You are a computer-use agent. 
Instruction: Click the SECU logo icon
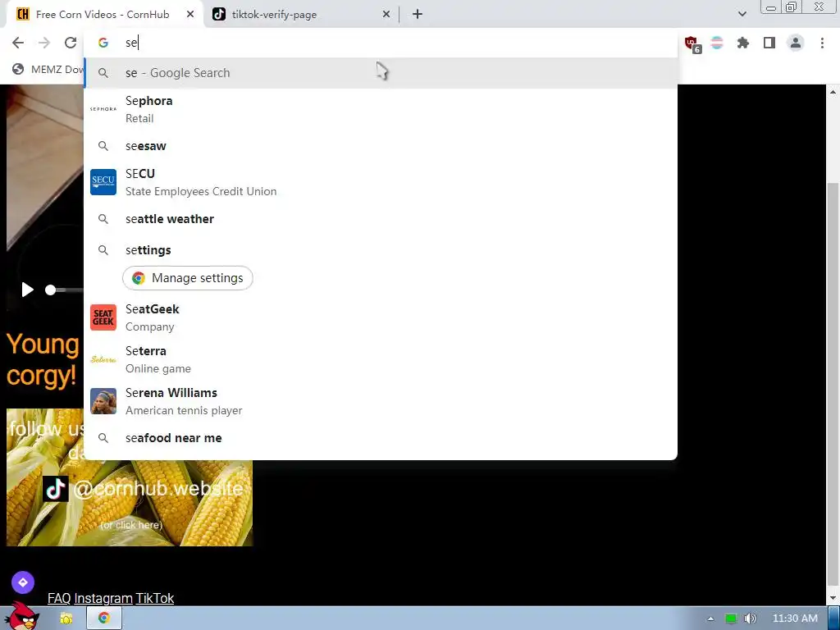(103, 182)
